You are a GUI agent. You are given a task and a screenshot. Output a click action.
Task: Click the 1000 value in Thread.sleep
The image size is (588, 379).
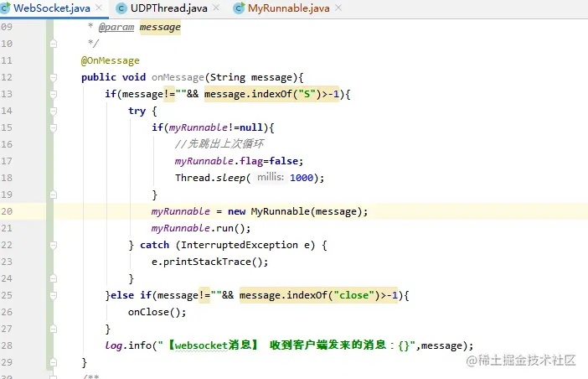(302, 178)
